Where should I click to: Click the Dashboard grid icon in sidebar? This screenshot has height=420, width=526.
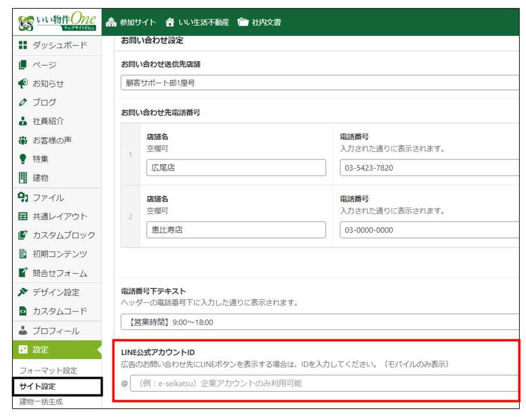click(x=23, y=45)
